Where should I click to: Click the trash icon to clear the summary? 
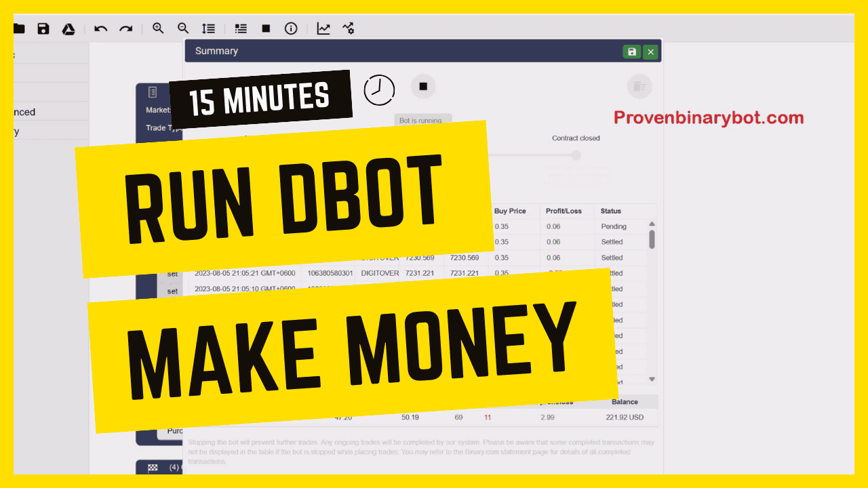(639, 86)
